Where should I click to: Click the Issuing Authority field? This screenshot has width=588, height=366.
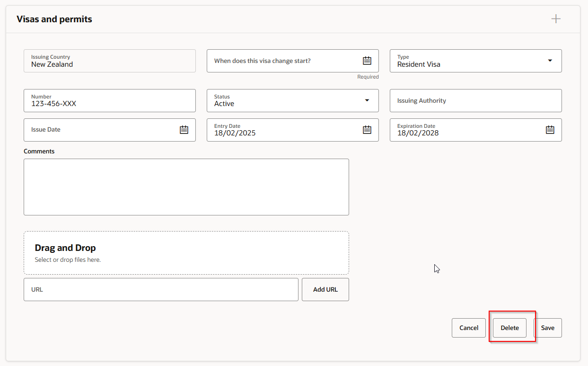(475, 100)
